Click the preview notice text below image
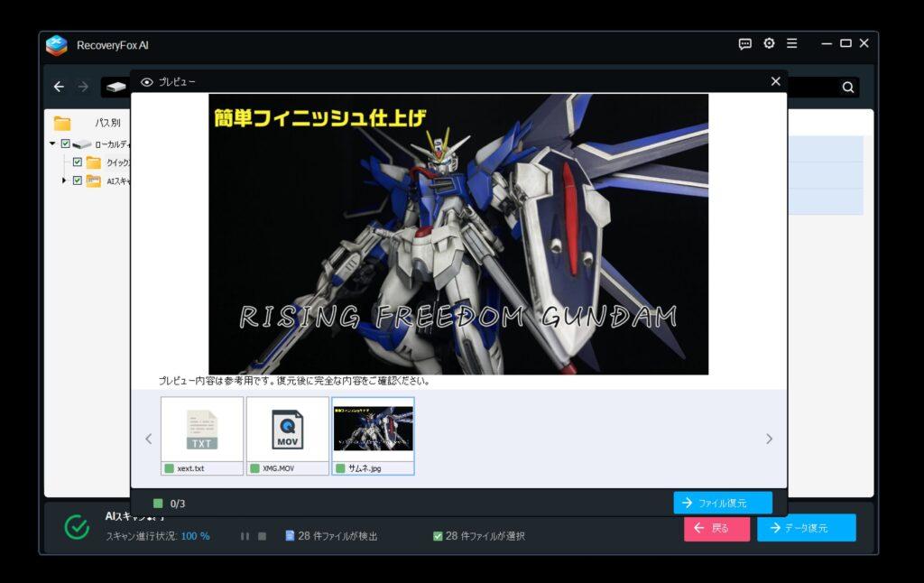This screenshot has height=583, width=924. 294,381
